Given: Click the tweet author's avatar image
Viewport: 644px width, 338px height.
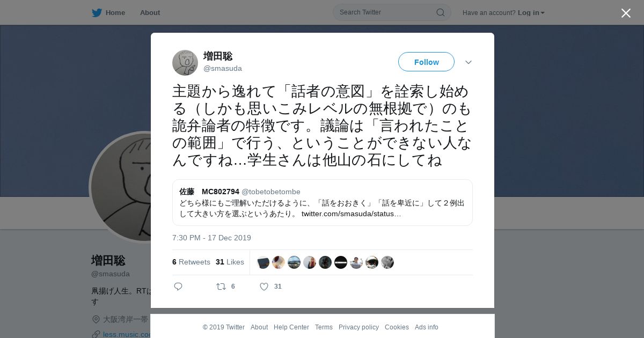Looking at the screenshot, I should tap(185, 63).
